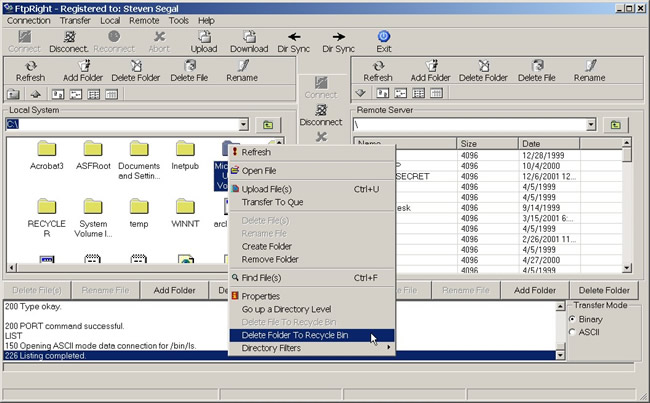Choose Transfer To Que from context menu
The width and height of the screenshot is (650, 403).
[x=312, y=202]
